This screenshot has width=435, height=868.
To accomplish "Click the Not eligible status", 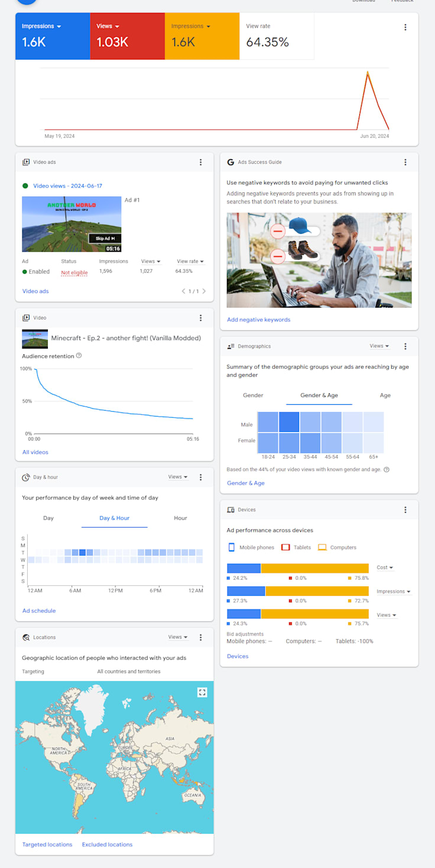I will coord(74,272).
